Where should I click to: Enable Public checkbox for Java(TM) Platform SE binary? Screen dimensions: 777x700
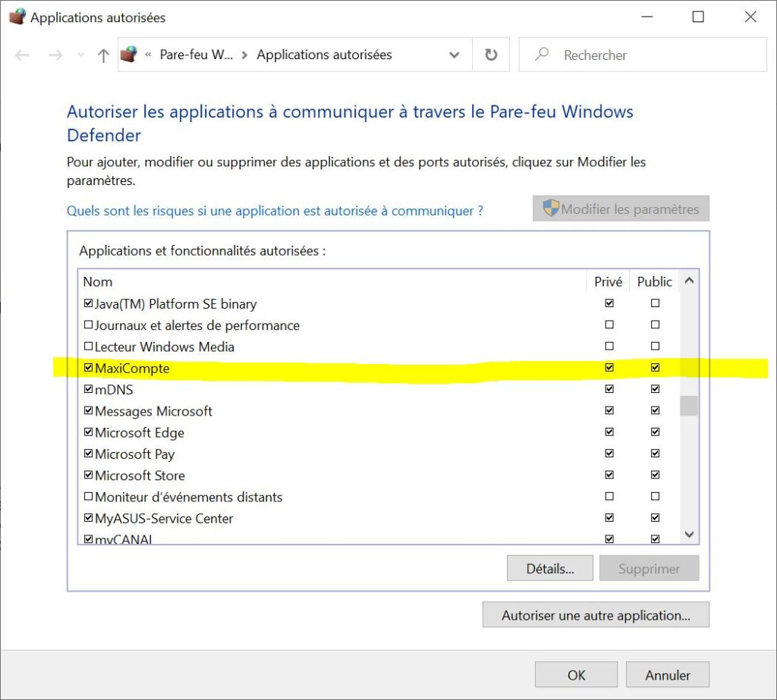(x=655, y=303)
